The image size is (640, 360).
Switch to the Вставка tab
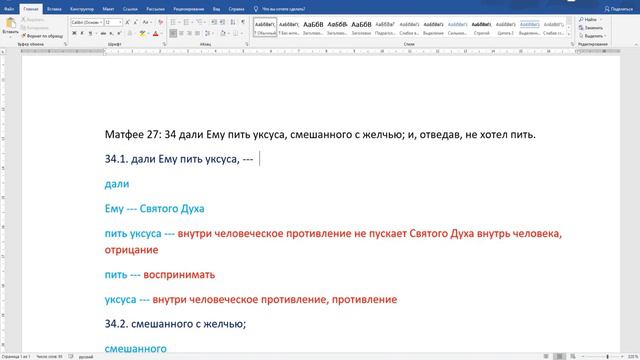click(54, 9)
